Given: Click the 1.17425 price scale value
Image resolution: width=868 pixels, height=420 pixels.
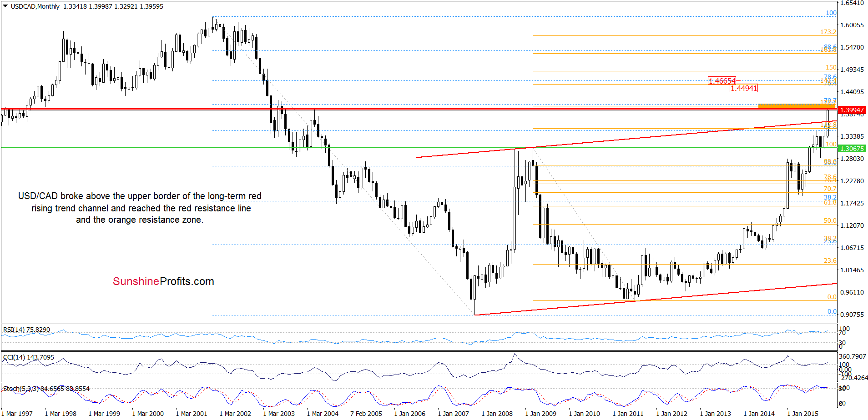Looking at the screenshot, I should (x=852, y=203).
